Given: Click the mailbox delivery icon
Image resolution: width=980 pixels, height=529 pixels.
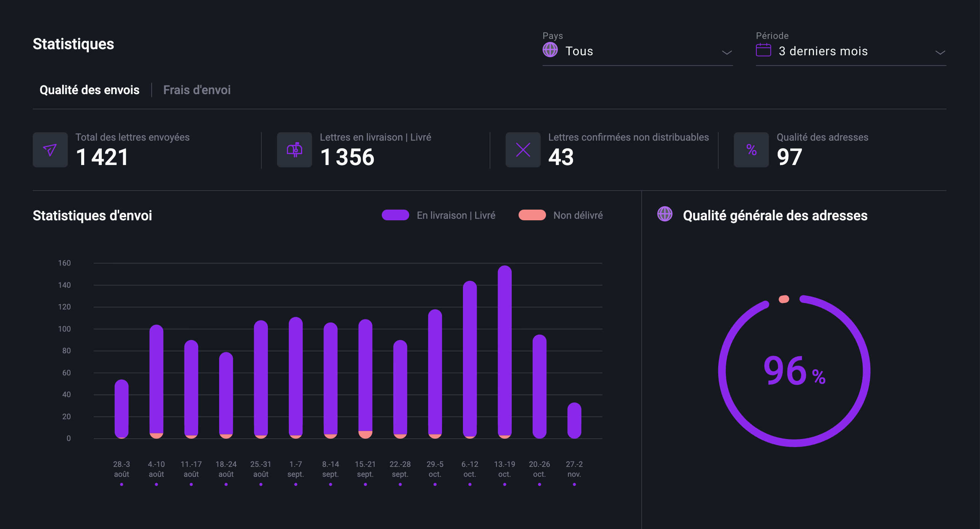Looking at the screenshot, I should 294,150.
